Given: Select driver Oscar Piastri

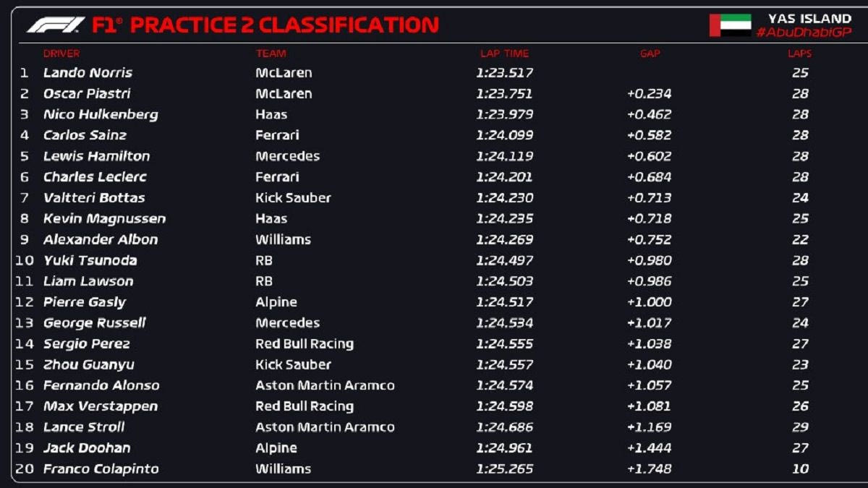Looking at the screenshot, I should tap(87, 94).
